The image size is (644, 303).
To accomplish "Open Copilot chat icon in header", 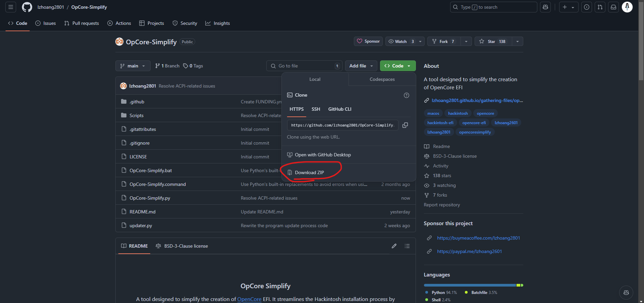I will click(x=545, y=7).
